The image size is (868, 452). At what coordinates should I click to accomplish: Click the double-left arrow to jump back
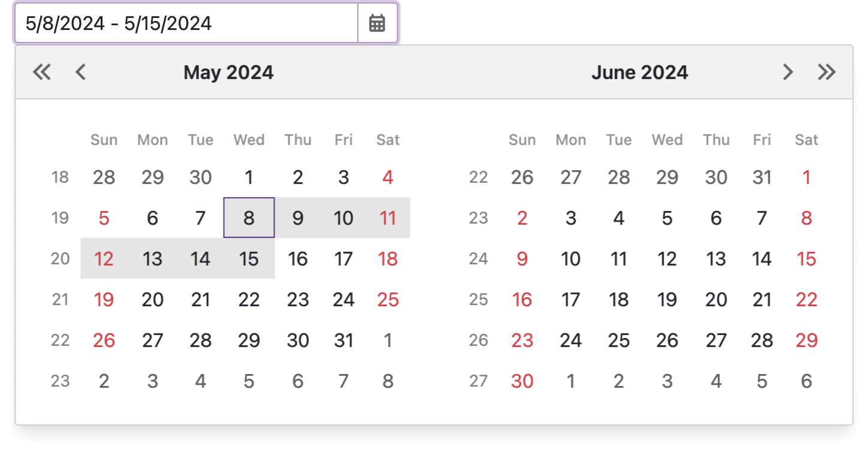click(42, 72)
